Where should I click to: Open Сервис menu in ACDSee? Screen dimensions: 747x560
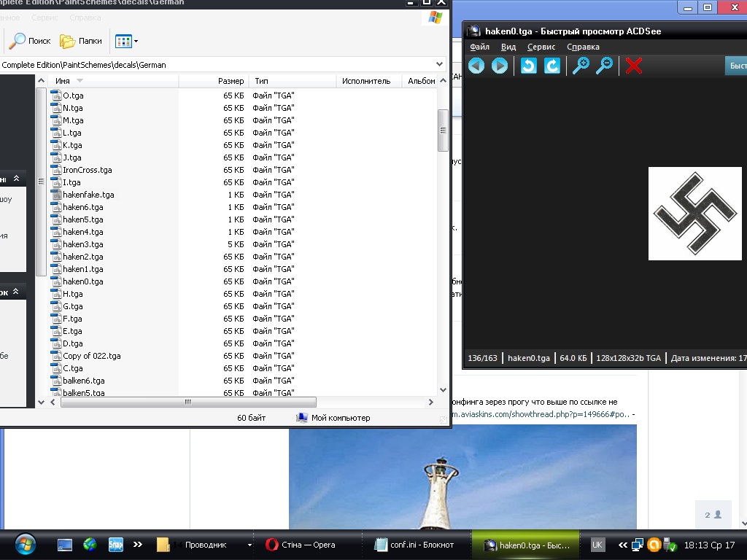coord(541,47)
